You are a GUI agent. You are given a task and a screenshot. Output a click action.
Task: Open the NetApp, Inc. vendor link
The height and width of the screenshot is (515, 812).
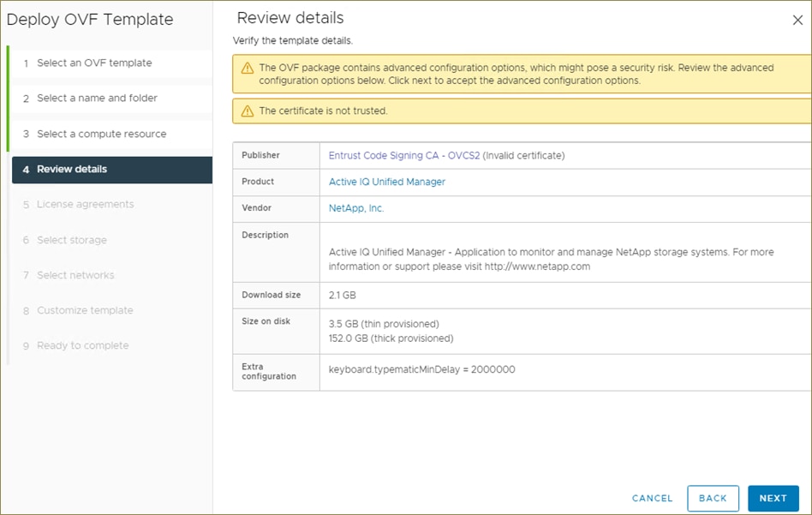[356, 208]
